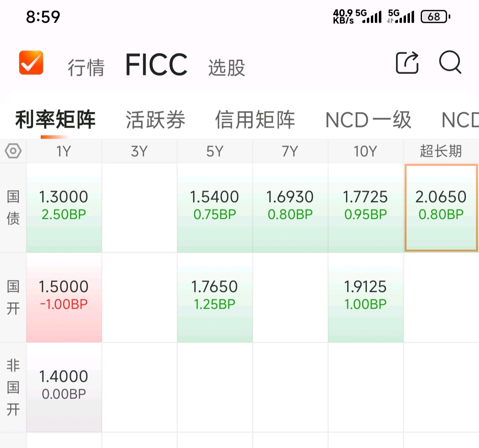Switch to the 选股 tab
Screen dimensions: 479x448
point(227,67)
